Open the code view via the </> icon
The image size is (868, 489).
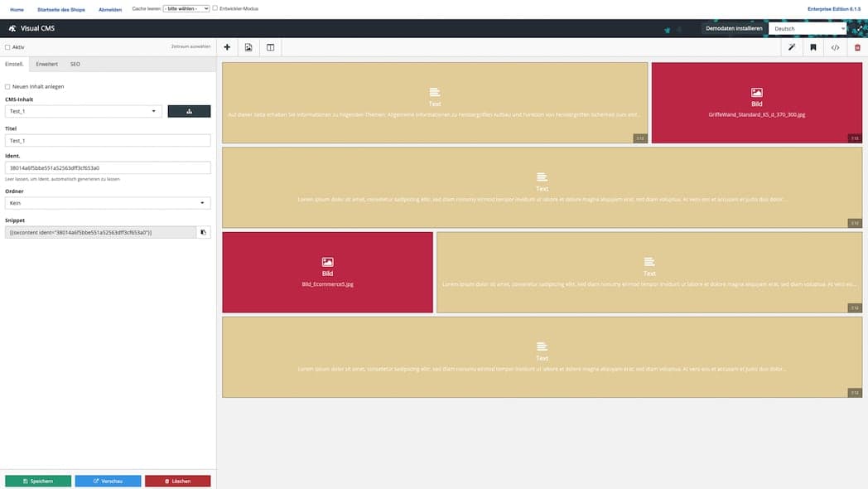[836, 47]
